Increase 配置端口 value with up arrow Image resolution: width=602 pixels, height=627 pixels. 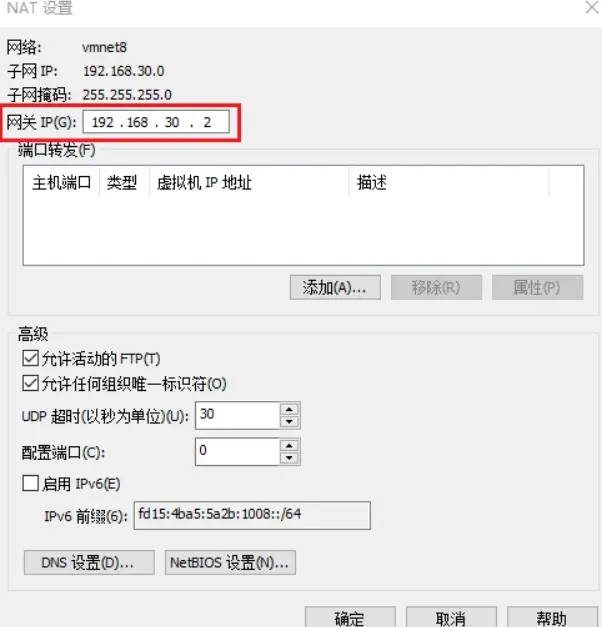tap(289, 445)
